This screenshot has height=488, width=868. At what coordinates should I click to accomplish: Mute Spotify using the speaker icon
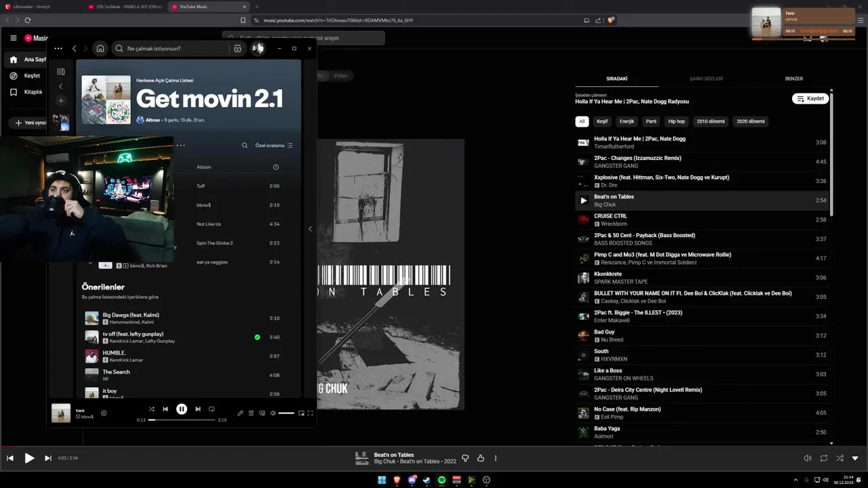pyautogui.click(x=273, y=413)
